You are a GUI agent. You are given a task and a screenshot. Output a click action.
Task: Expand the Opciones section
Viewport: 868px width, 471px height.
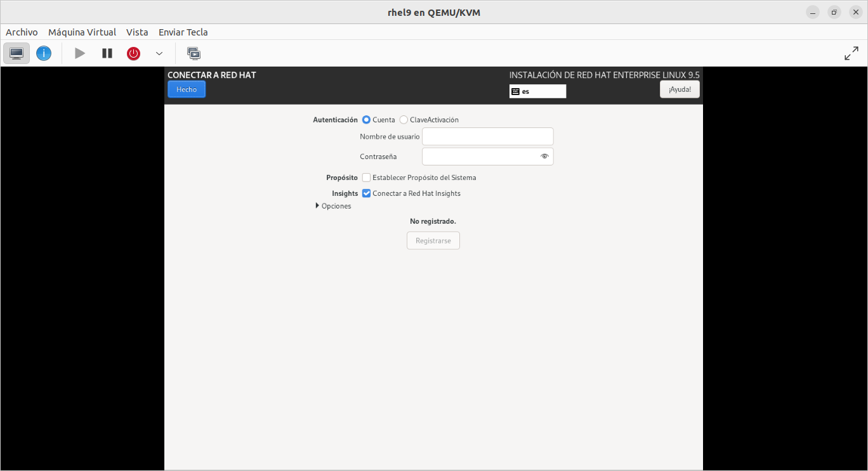click(333, 206)
